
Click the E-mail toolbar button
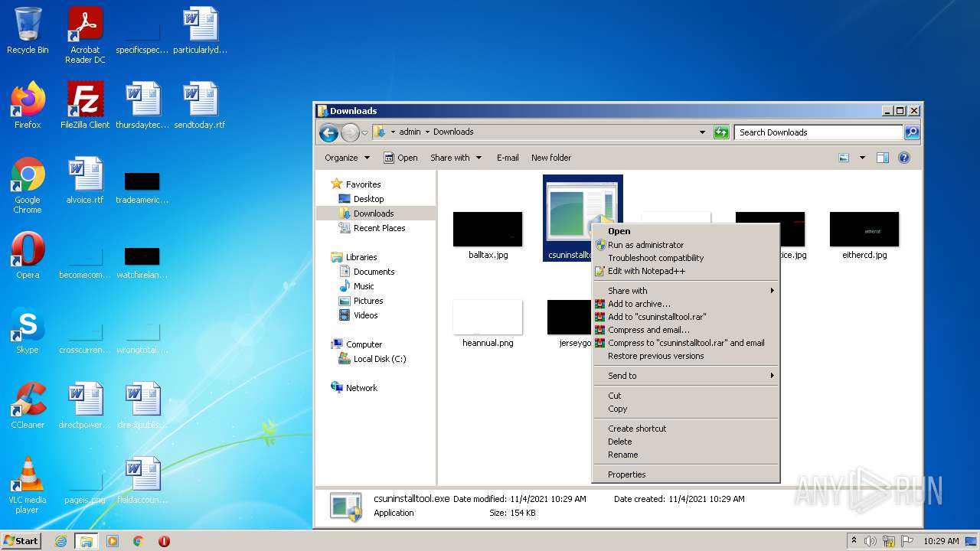tap(508, 158)
